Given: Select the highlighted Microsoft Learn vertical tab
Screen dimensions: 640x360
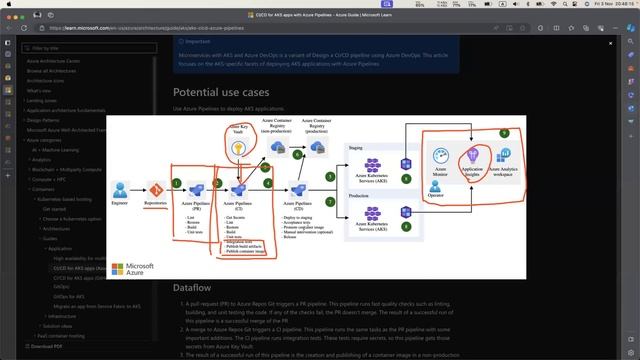Looking at the screenshot, I should (8, 90).
